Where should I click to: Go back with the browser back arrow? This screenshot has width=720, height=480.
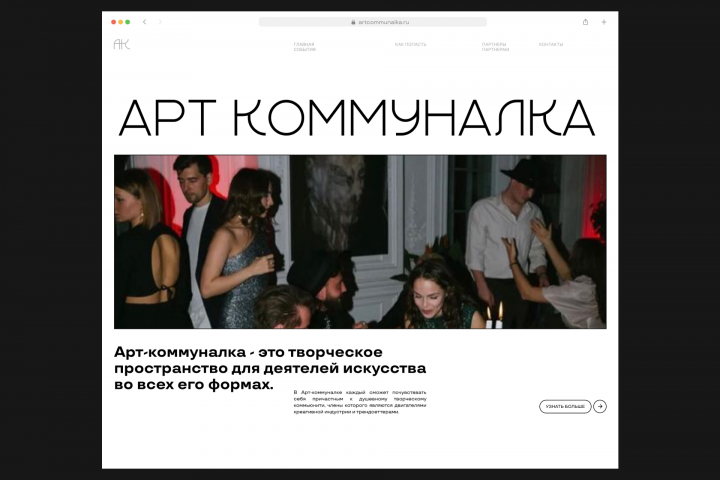(145, 22)
